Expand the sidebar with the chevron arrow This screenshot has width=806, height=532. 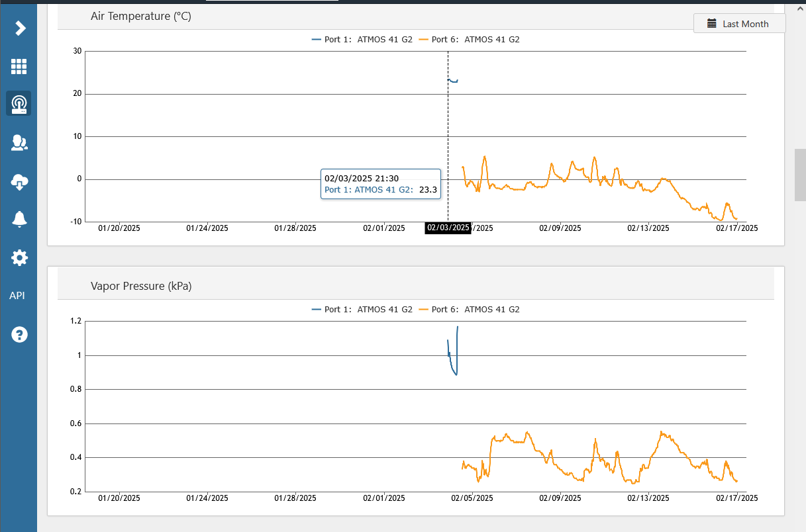20,28
